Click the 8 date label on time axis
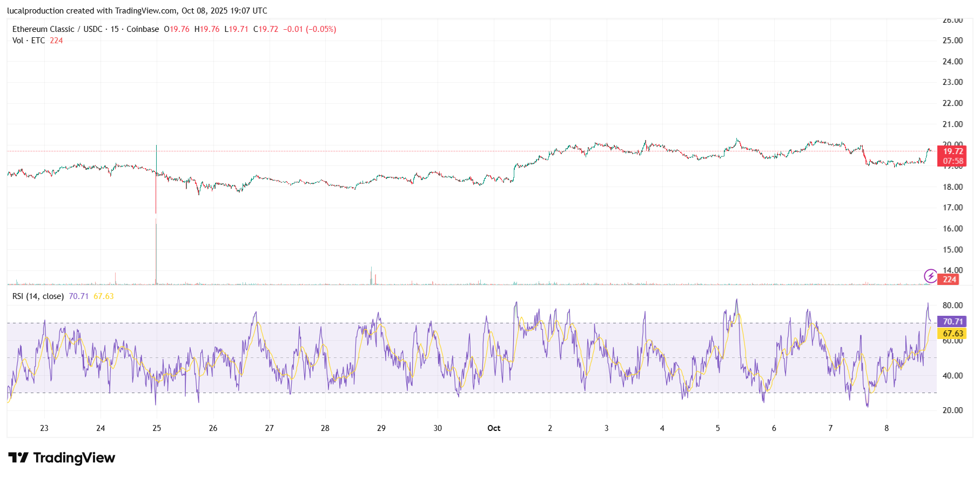The width and height of the screenshot is (980, 478). tap(887, 428)
